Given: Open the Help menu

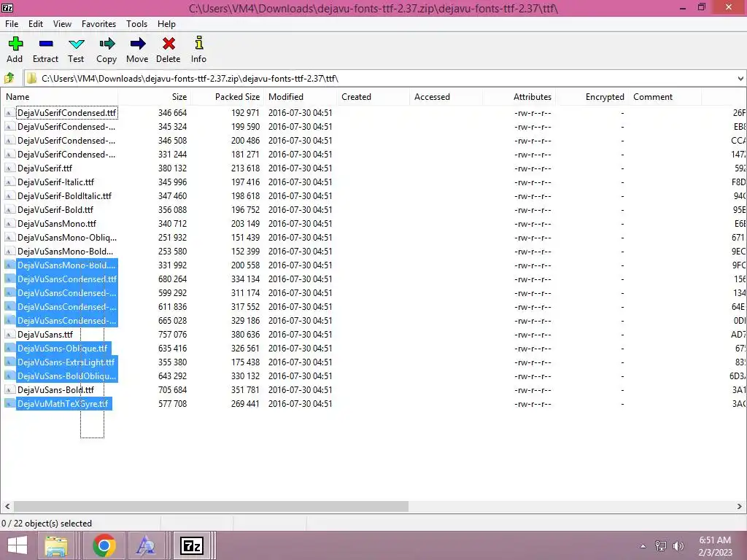Looking at the screenshot, I should point(167,24).
